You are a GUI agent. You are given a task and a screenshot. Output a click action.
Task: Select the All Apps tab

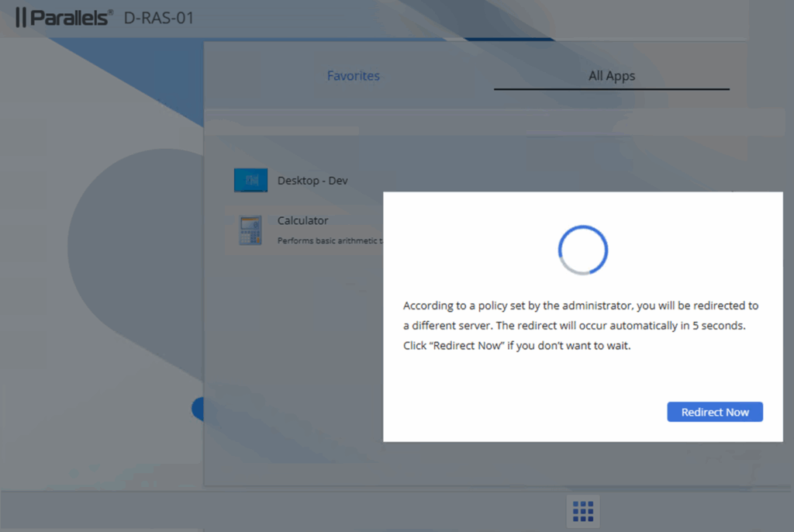(x=611, y=76)
